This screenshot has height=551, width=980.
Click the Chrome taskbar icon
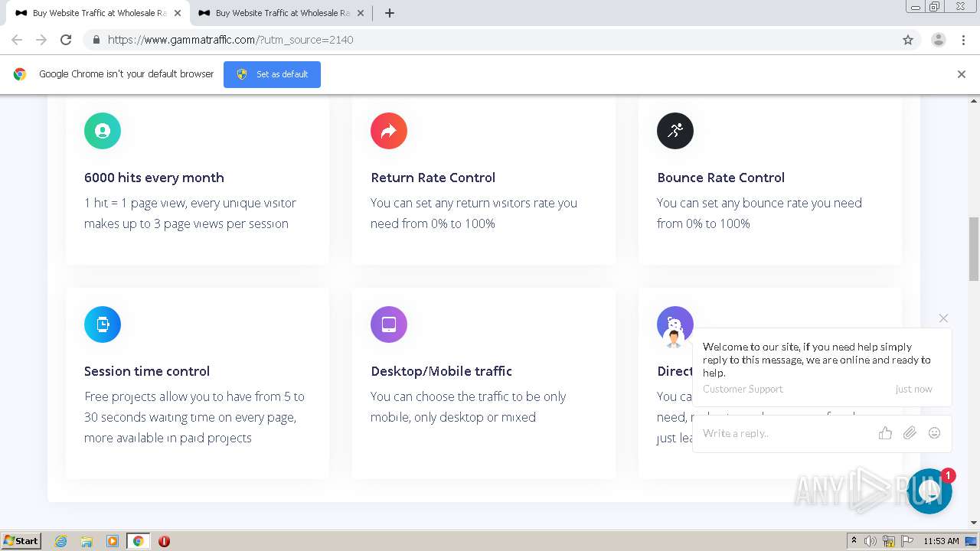tap(139, 541)
